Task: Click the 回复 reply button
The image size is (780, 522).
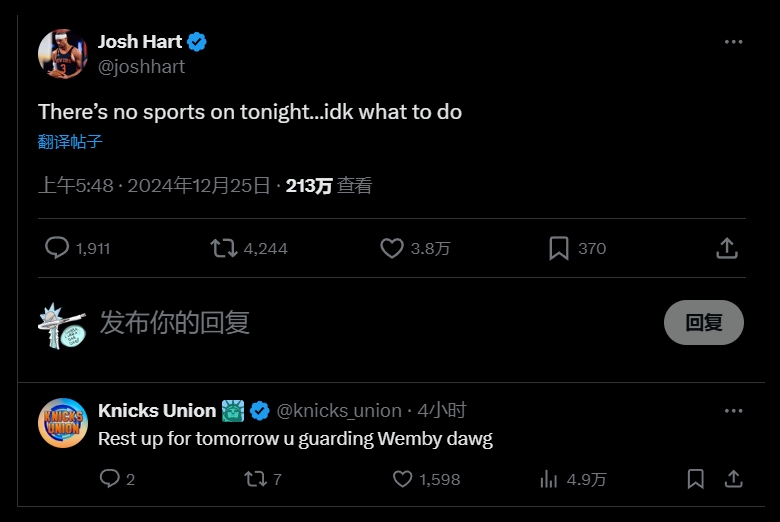Action: 703,322
